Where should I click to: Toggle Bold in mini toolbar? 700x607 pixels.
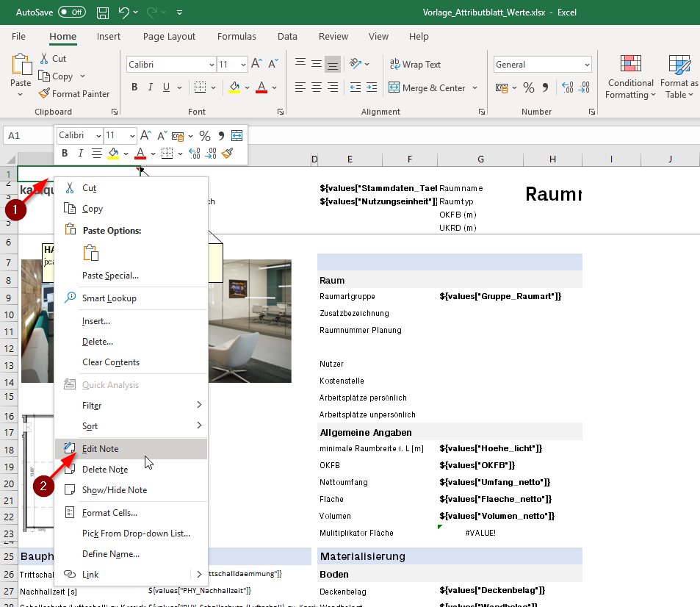click(65, 153)
